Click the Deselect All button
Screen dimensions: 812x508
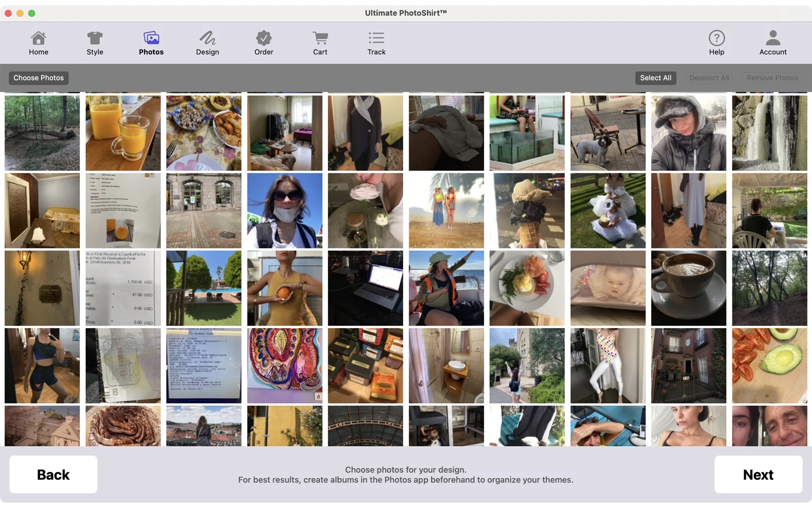(709, 78)
